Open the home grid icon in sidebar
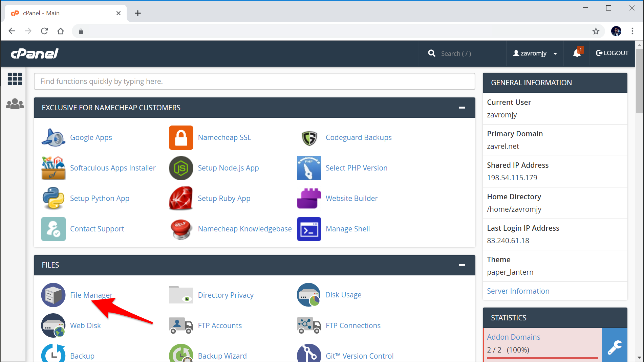Image resolution: width=644 pixels, height=362 pixels. click(15, 79)
